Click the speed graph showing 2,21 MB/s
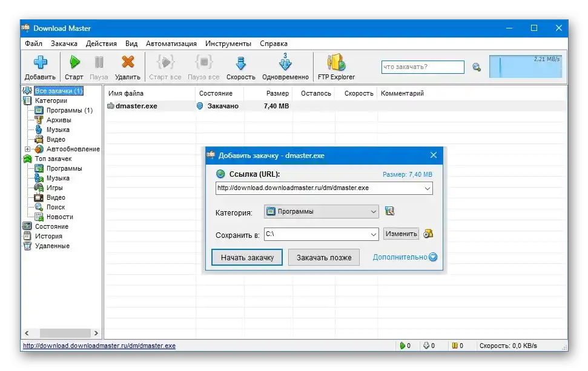Image resolution: width=588 pixels, height=371 pixels. coord(526,67)
